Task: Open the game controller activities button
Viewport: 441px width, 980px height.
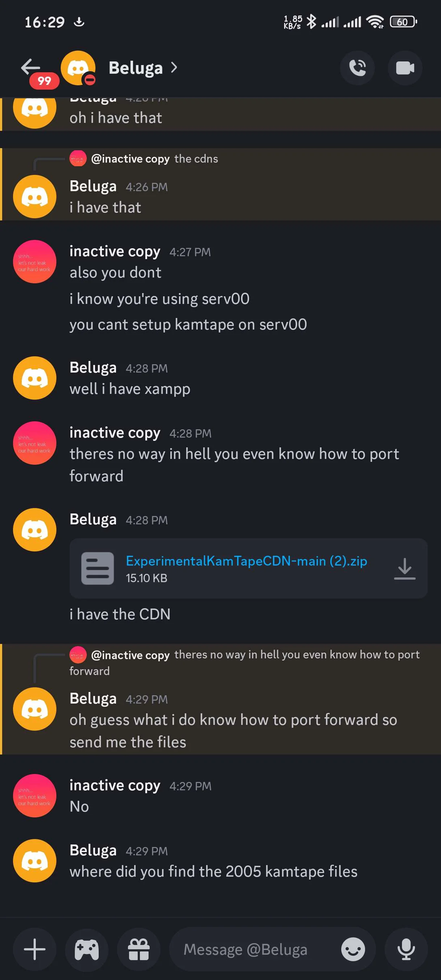Action: coord(87,949)
